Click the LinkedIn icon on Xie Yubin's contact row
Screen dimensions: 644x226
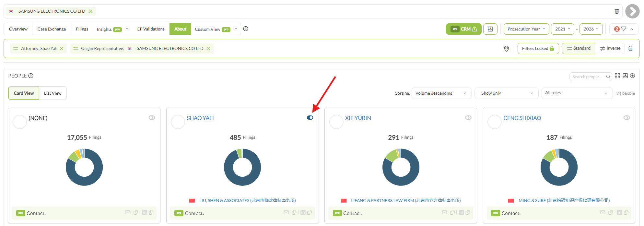461,212
